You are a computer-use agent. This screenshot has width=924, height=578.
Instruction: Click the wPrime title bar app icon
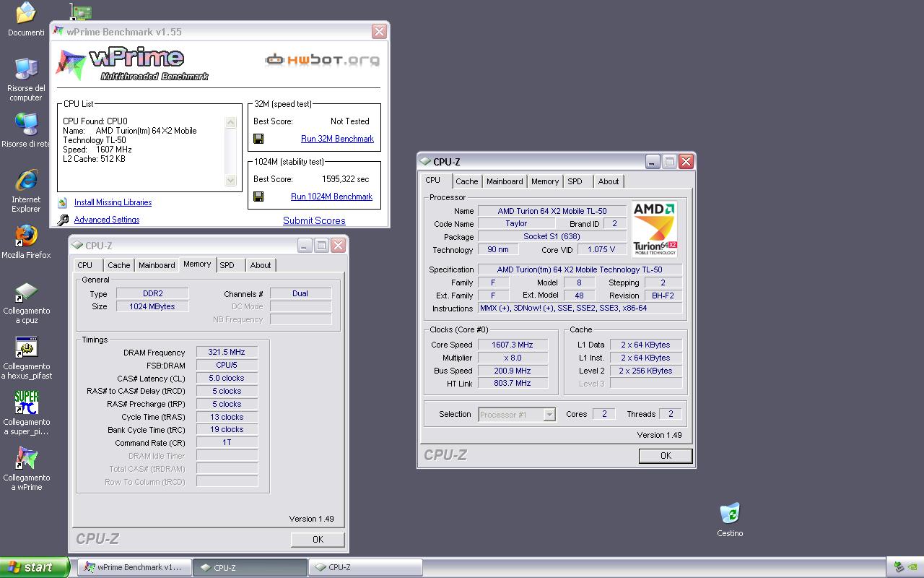click(x=58, y=31)
